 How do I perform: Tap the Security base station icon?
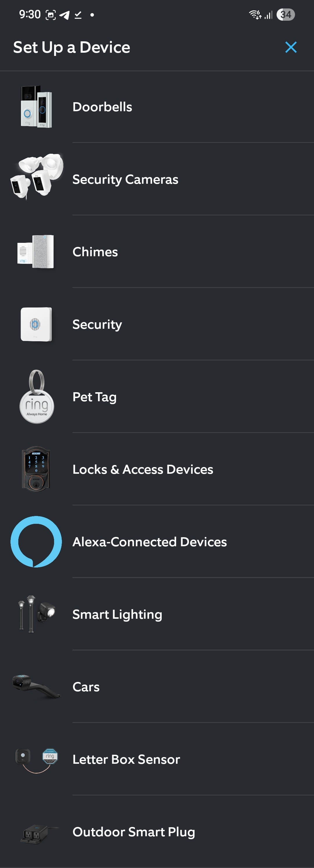point(36,324)
